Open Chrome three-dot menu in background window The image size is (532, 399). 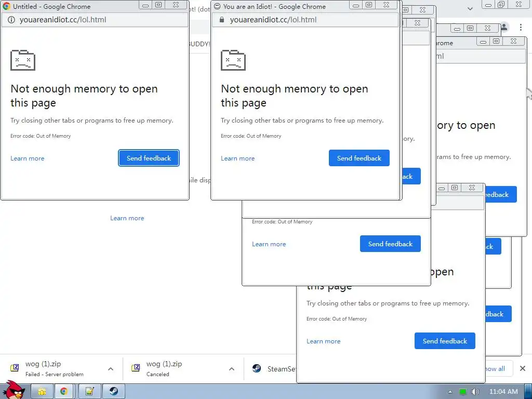[x=521, y=27]
